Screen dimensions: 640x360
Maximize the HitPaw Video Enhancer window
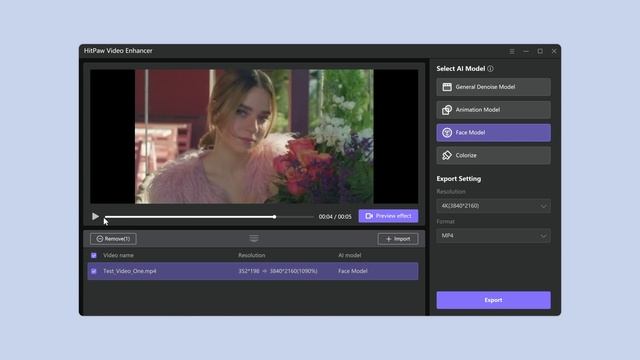tap(540, 51)
